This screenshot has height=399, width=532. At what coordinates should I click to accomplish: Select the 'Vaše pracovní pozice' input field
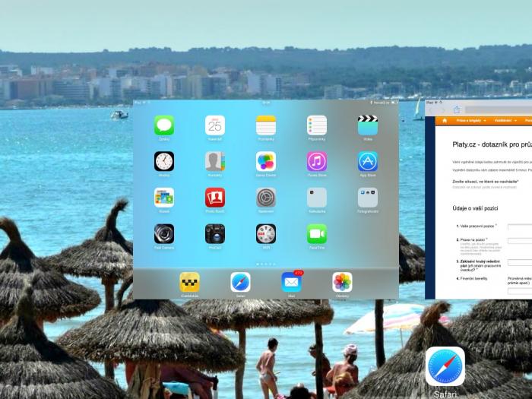coord(520,226)
